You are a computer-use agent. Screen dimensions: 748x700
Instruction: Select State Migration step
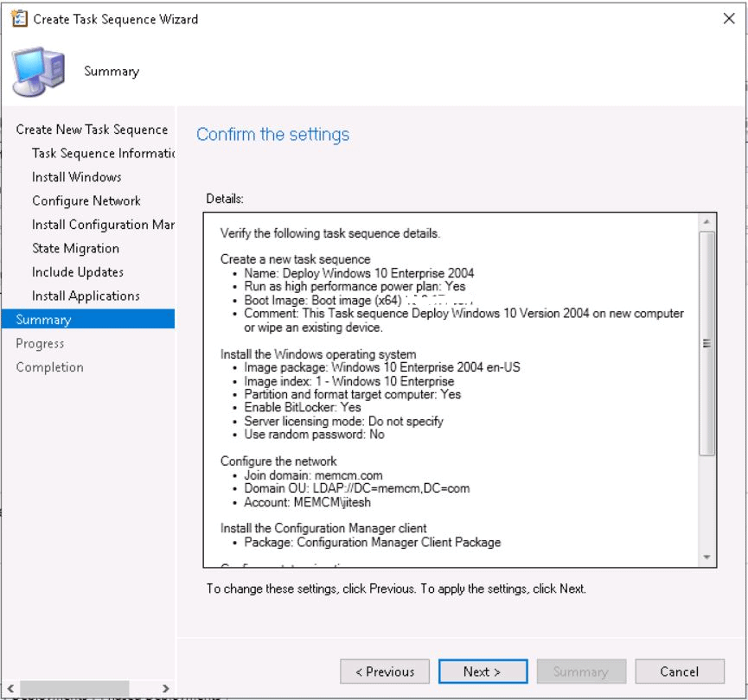tap(75, 248)
